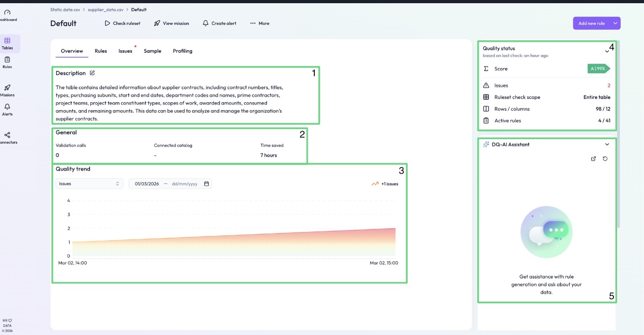Screen dimensions: 644x335
Task: Click the end date dd/mm/yyyy field
Action: [185, 184]
